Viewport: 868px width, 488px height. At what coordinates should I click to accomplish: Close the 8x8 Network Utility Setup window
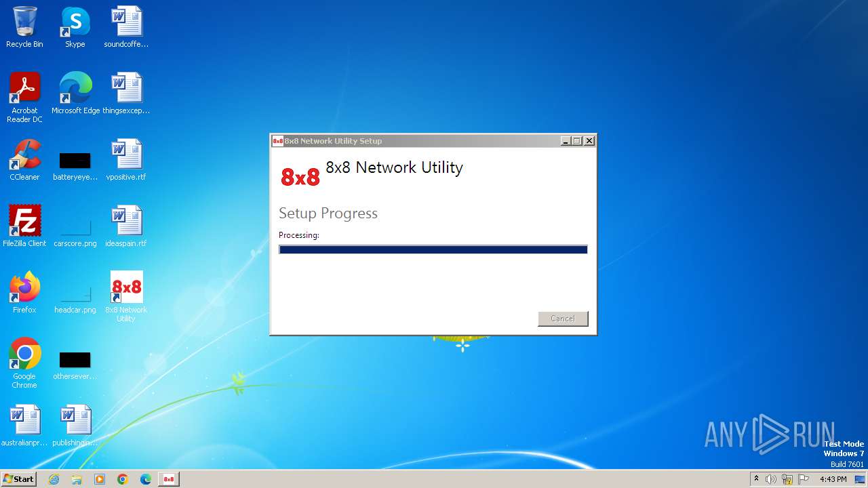point(589,141)
